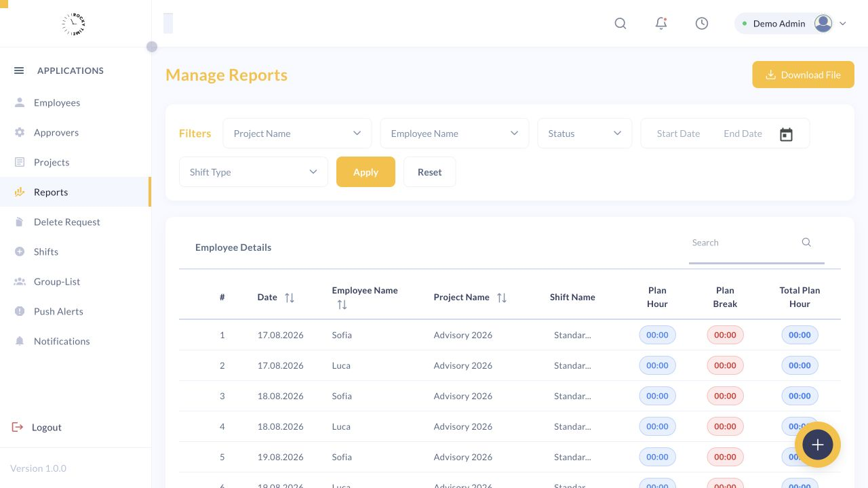Click the Total Plan Hour column header
The height and width of the screenshot is (488, 868).
point(800,298)
